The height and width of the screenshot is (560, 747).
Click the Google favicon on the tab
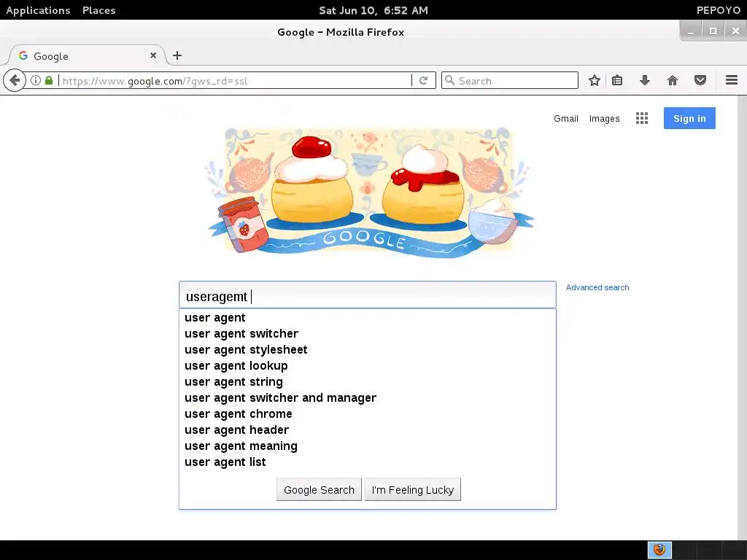(x=23, y=55)
